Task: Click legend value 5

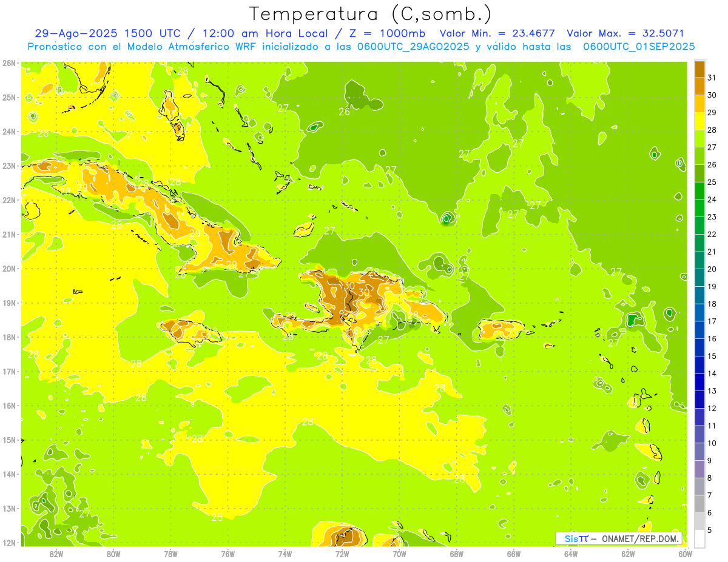Action: pos(710,530)
